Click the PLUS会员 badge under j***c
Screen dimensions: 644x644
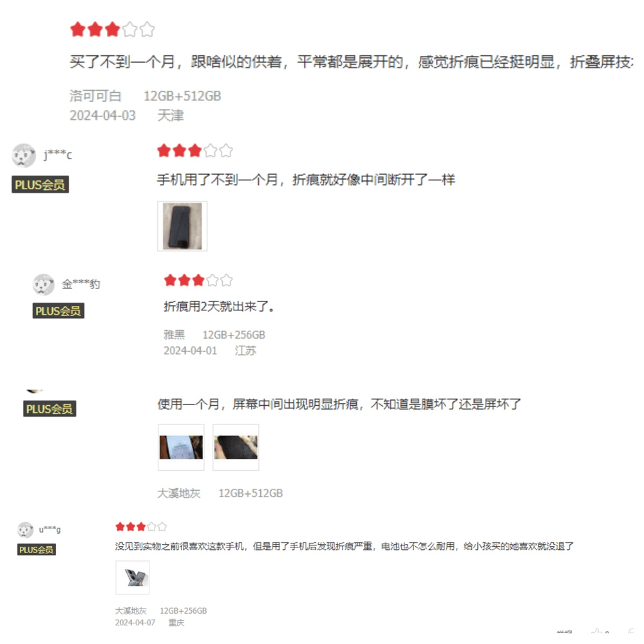click(40, 184)
